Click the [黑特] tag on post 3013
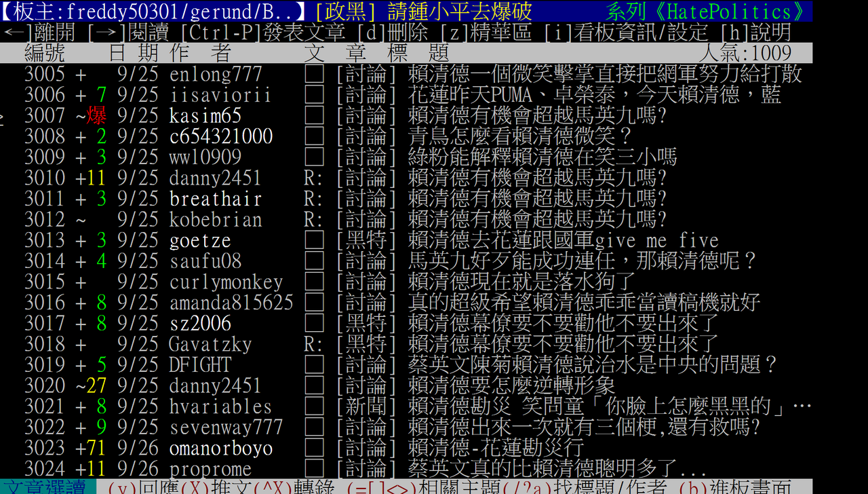 point(366,240)
